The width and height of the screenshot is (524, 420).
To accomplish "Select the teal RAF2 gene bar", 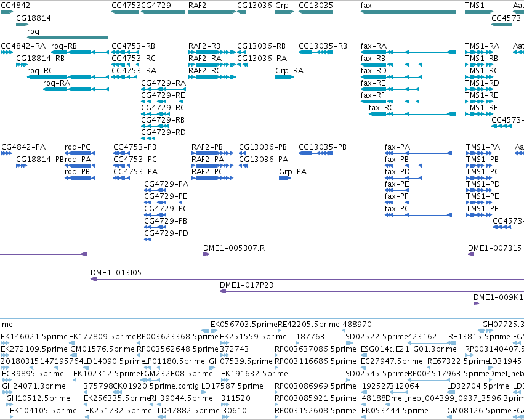I will click(212, 12).
